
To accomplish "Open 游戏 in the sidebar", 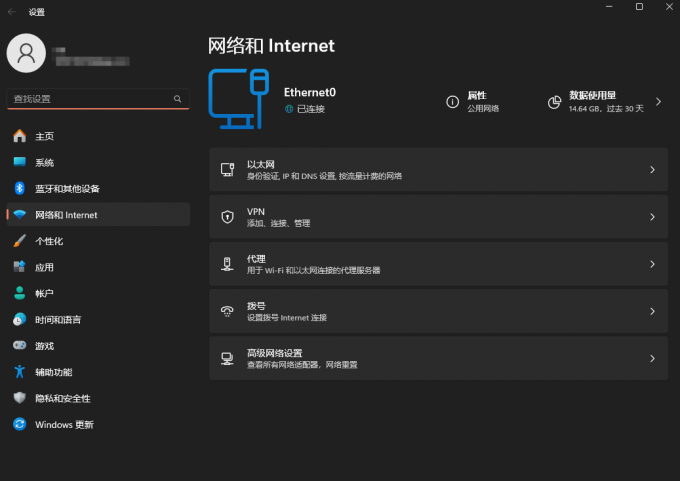I will (x=98, y=345).
